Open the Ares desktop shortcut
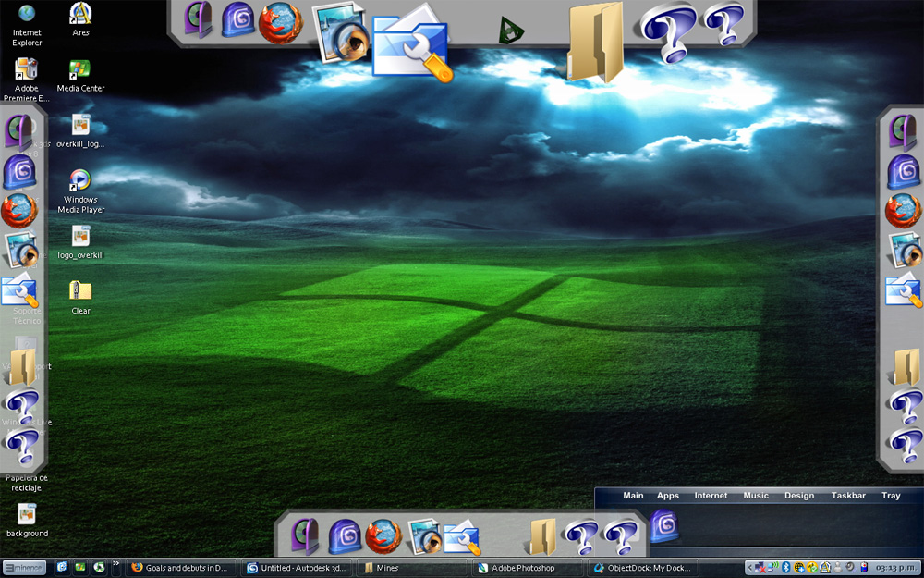Viewport: 924px width, 578px height. pos(80,19)
